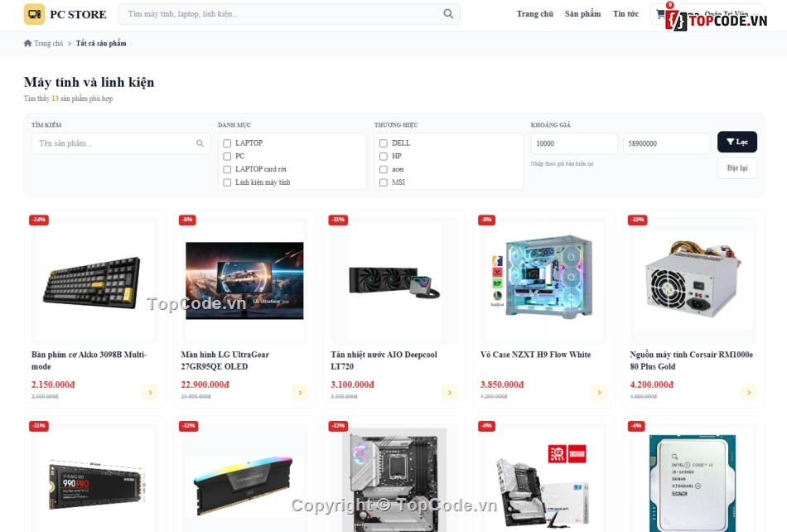Open the Trang chủ menu item

point(535,14)
